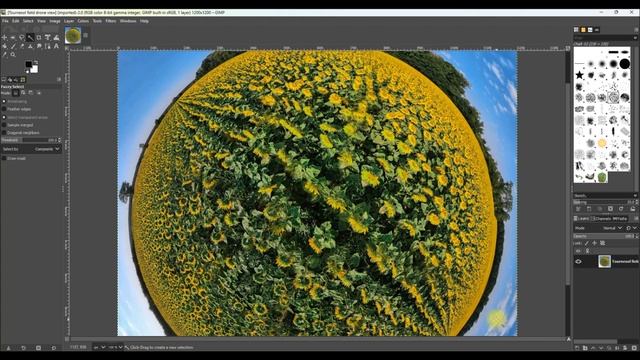The height and width of the screenshot is (360, 640).
Task: Switch to the Patterns tab in brushes dock
Action: 583,30
